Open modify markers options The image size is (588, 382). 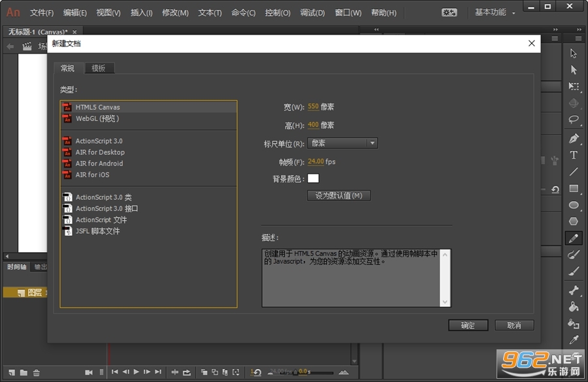click(x=236, y=372)
